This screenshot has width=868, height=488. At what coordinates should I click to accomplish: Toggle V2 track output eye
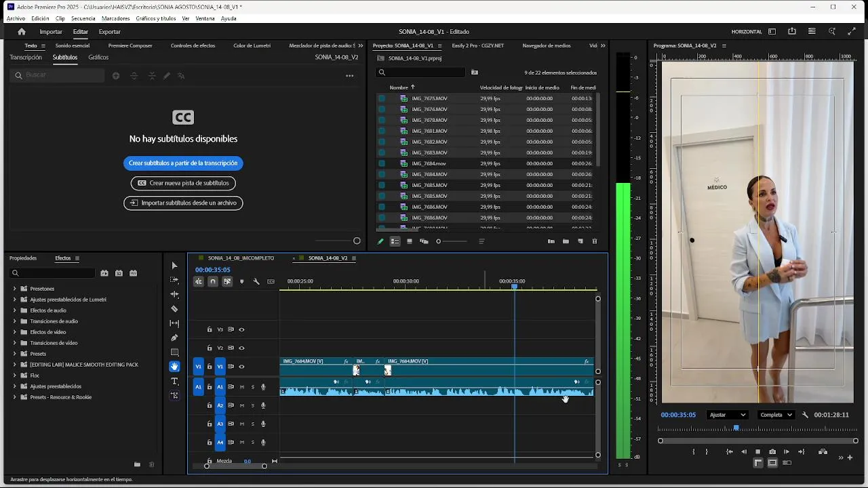(241, 348)
